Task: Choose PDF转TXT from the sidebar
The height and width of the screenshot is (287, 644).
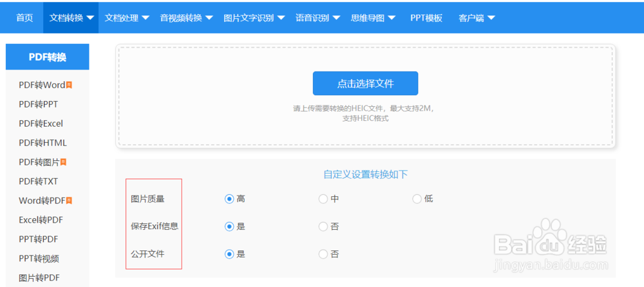Action: (x=38, y=181)
